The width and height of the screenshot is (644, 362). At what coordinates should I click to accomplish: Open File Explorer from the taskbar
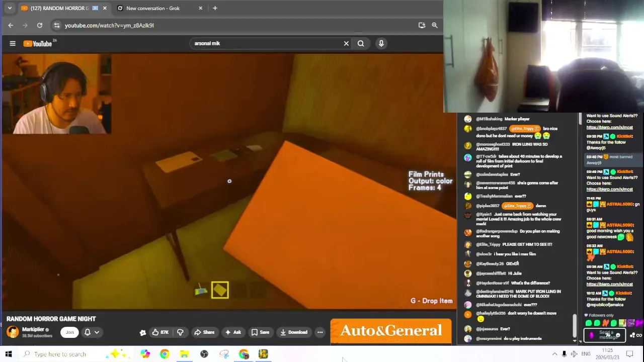coord(184,354)
